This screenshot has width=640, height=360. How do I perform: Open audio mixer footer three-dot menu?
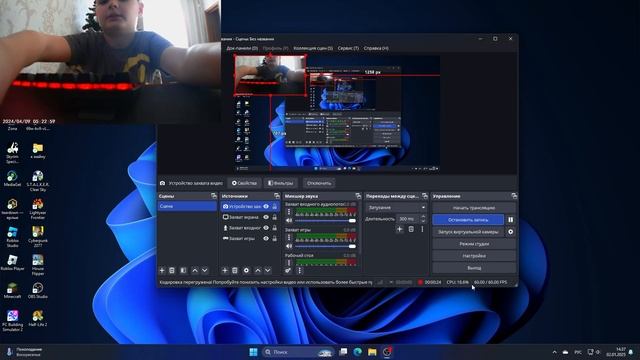299,270
